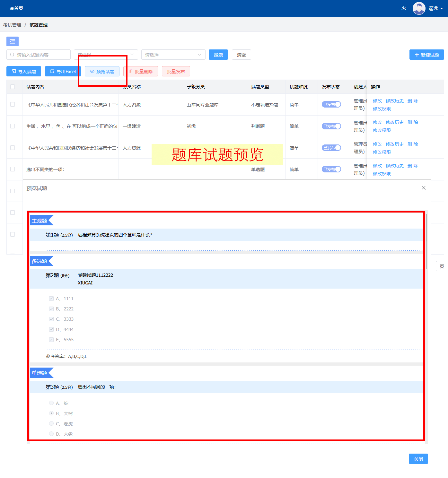Check the select-all checkbox in table header
This screenshot has width=448, height=478.
coord(13,87)
